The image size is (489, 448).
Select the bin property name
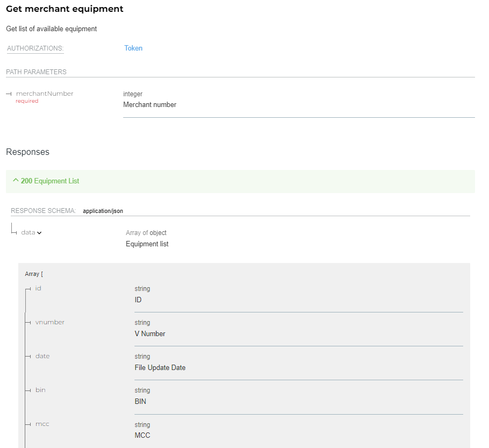coord(40,390)
